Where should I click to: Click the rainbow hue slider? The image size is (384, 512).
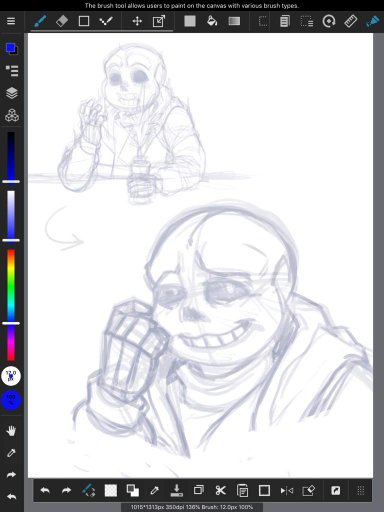(11, 305)
